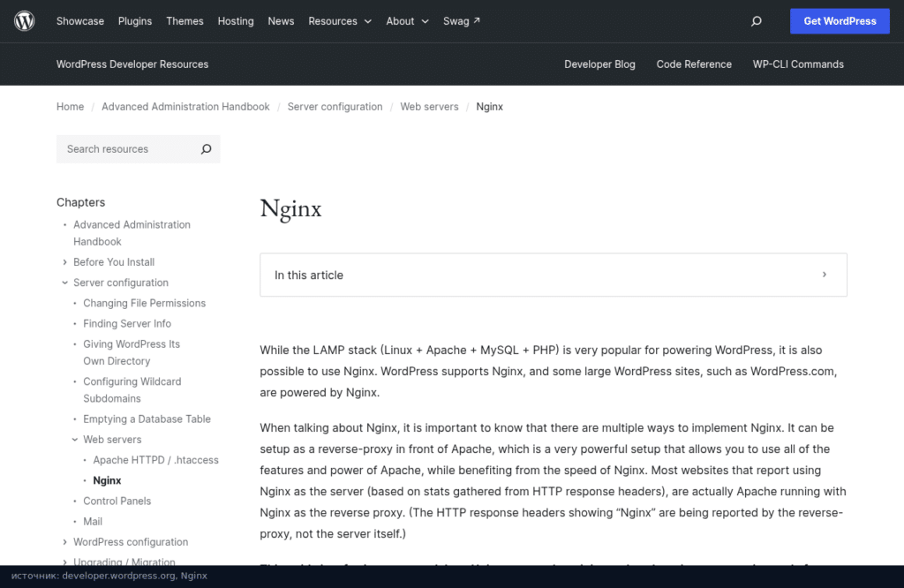
Task: Click the Web servers breadcrumb
Action: 430,107
